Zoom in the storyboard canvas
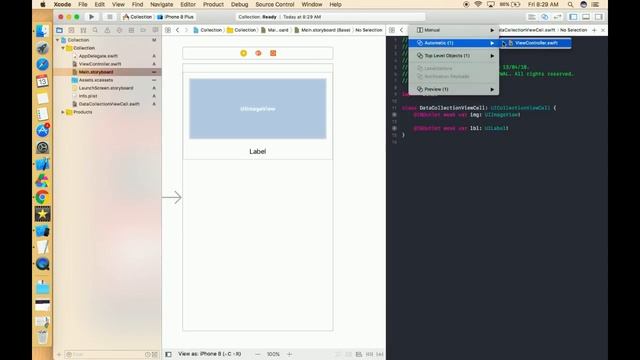This screenshot has width=640, height=360. click(289, 354)
